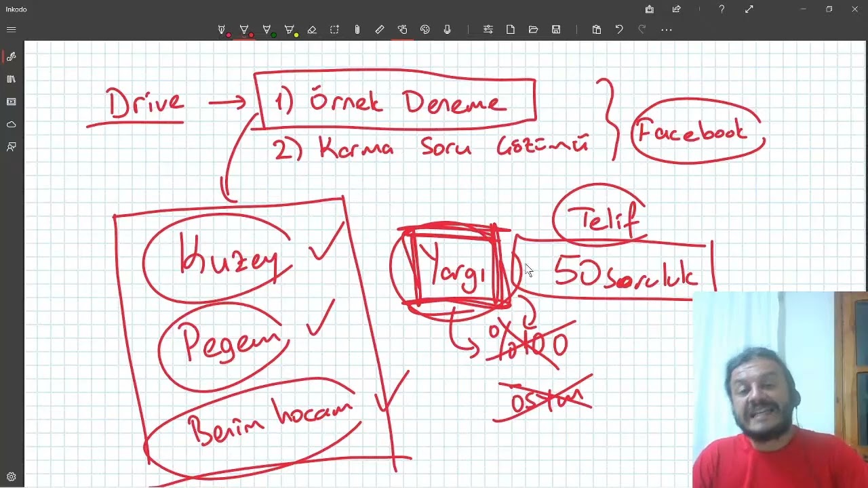Open the page settings sliders icon

[x=488, y=30]
